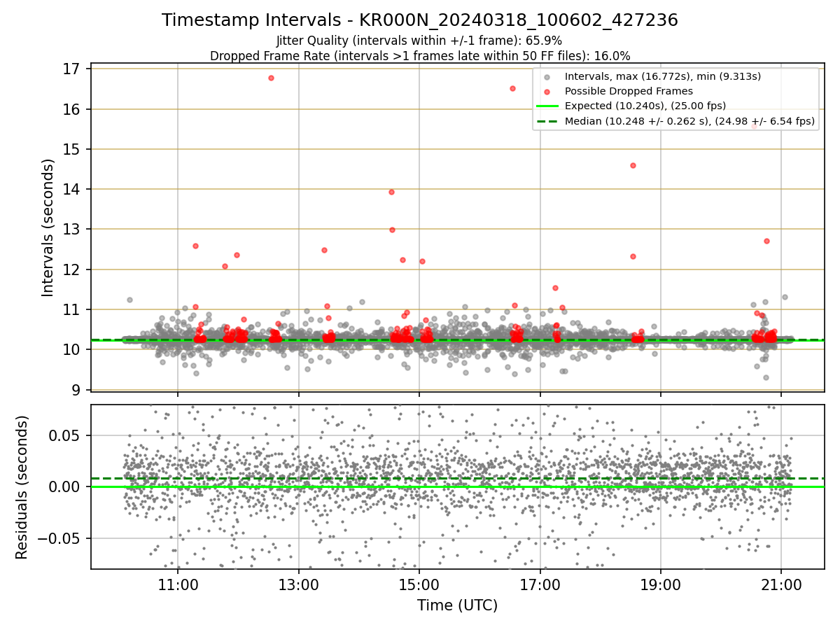The image size is (840, 630).
Task: Click the grey dot legend marker for Intervals
Action: pos(547,76)
